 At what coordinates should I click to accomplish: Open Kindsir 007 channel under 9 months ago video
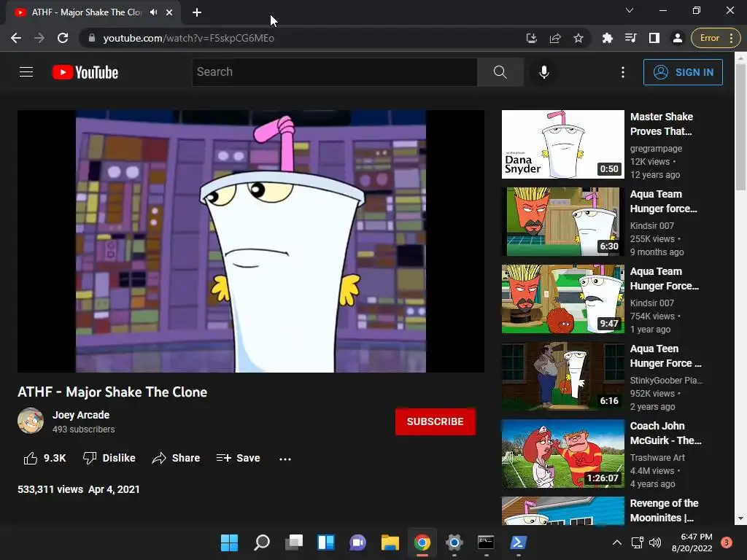point(651,226)
